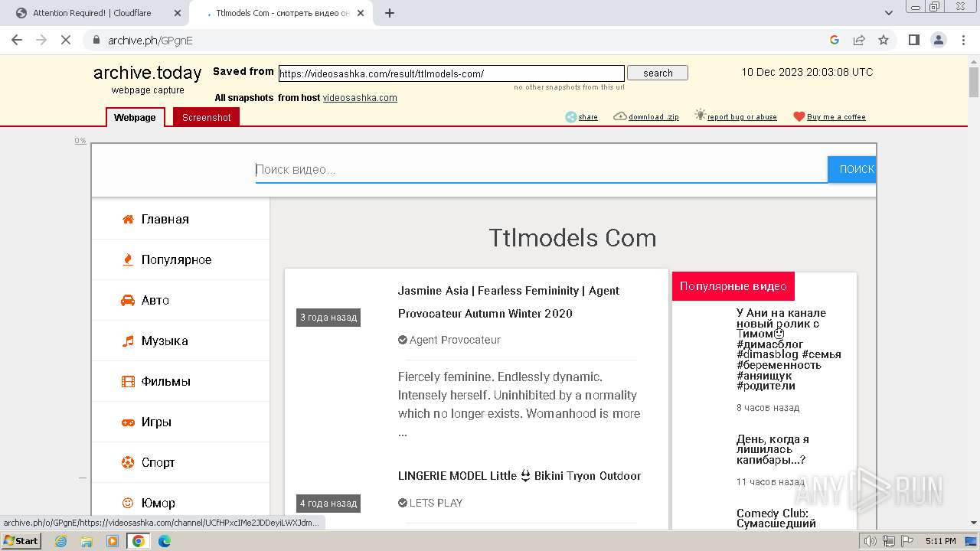Click the gamepad icon
Screen dimensions: 980x551
click(128, 422)
